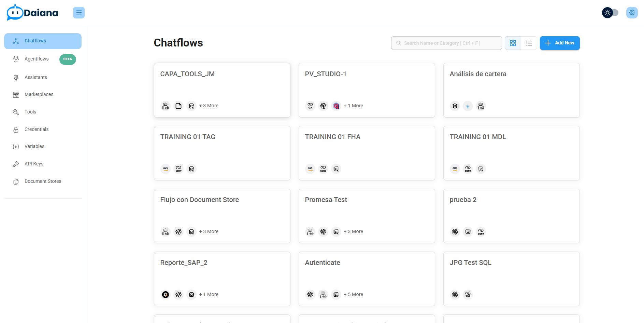Click the Tools wrench icon
This screenshot has height=323, width=644.
tap(16, 112)
